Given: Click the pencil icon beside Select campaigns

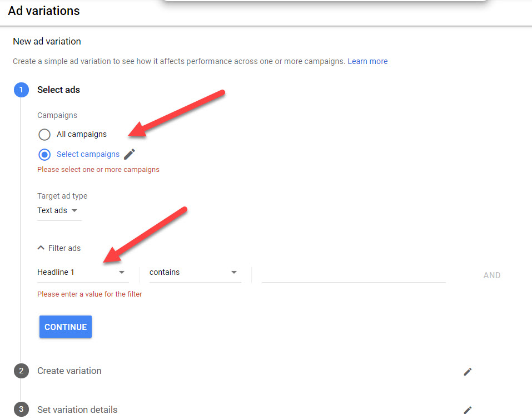Looking at the screenshot, I should click(x=130, y=154).
